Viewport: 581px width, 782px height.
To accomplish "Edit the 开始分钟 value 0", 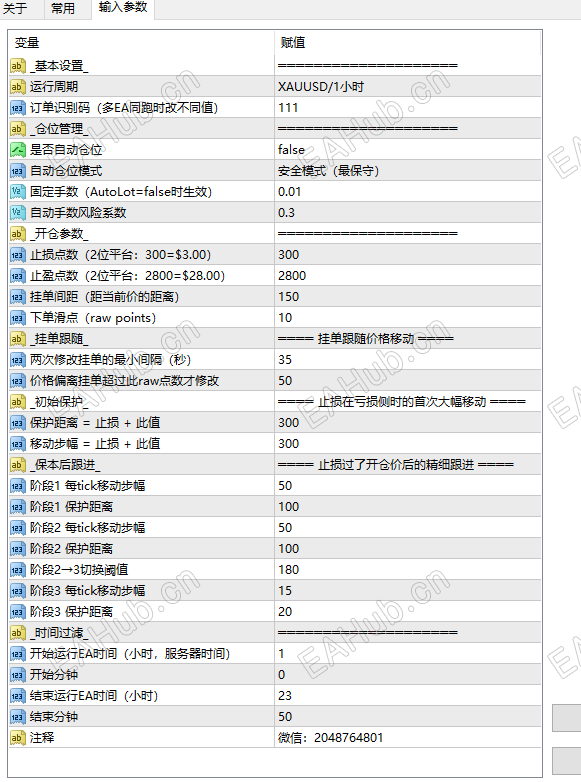I will click(x=407, y=675).
